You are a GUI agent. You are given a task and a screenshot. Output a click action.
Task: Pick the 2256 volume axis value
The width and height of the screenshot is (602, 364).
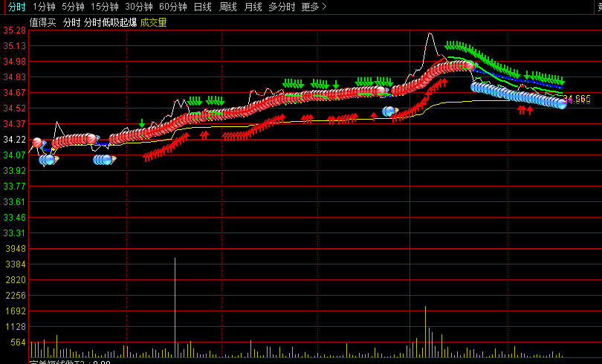point(16,296)
